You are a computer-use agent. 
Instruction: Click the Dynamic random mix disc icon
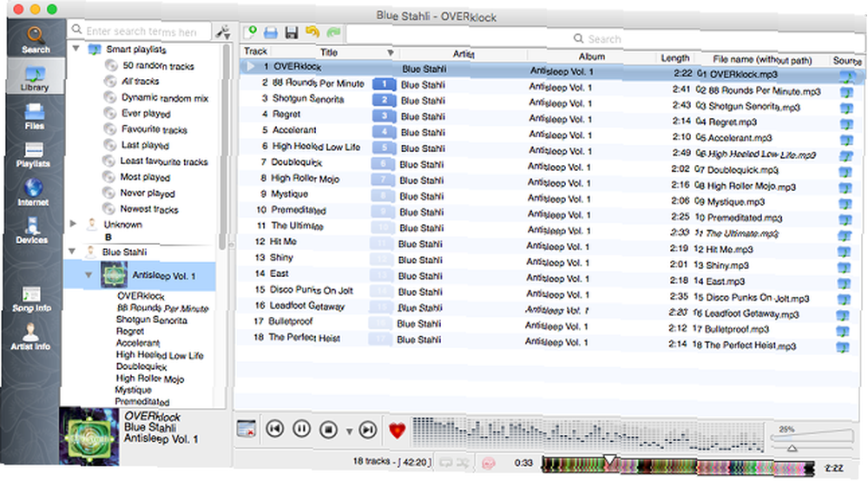[111, 97]
